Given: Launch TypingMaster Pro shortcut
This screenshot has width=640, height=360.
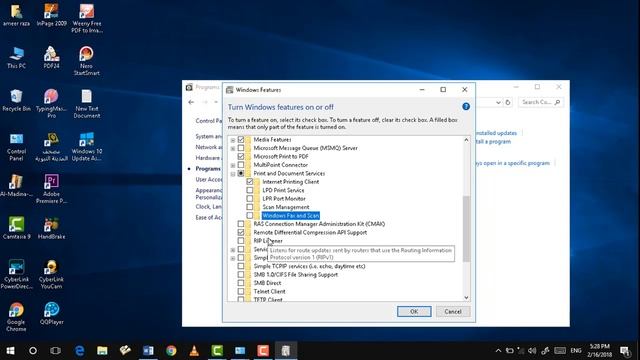Looking at the screenshot, I should pyautogui.click(x=51, y=104).
